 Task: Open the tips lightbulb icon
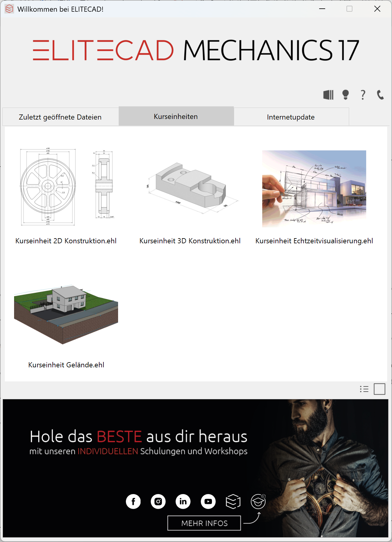click(x=345, y=95)
